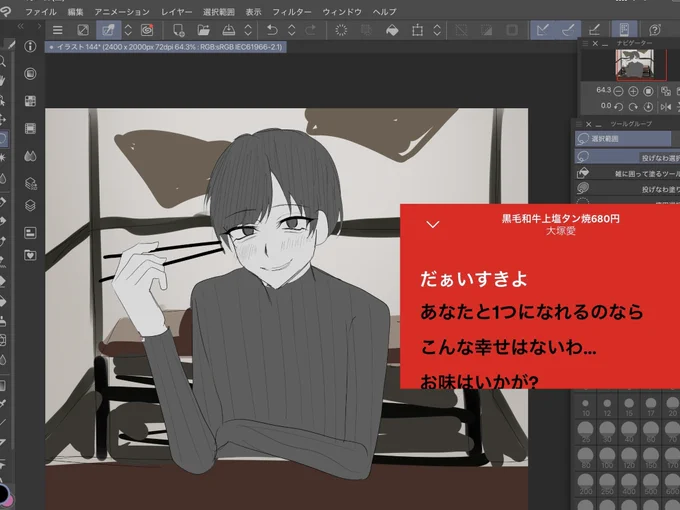Click the help question mark icon

(655, 30)
